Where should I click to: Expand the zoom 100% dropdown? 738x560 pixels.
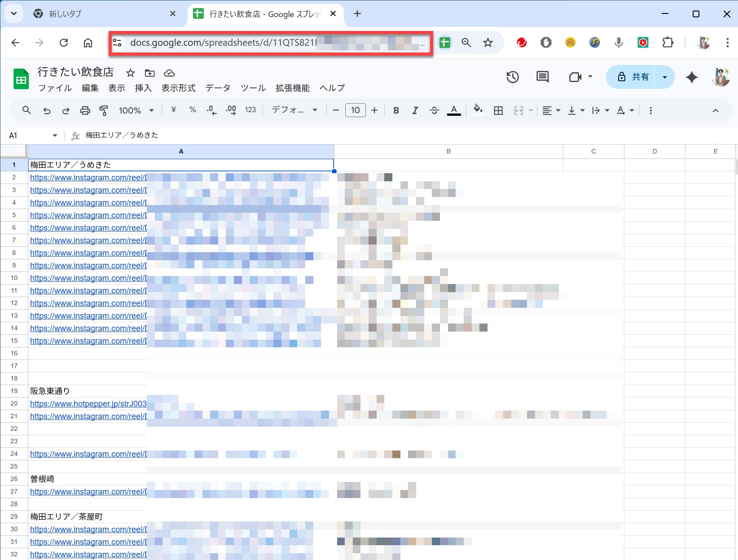point(136,110)
